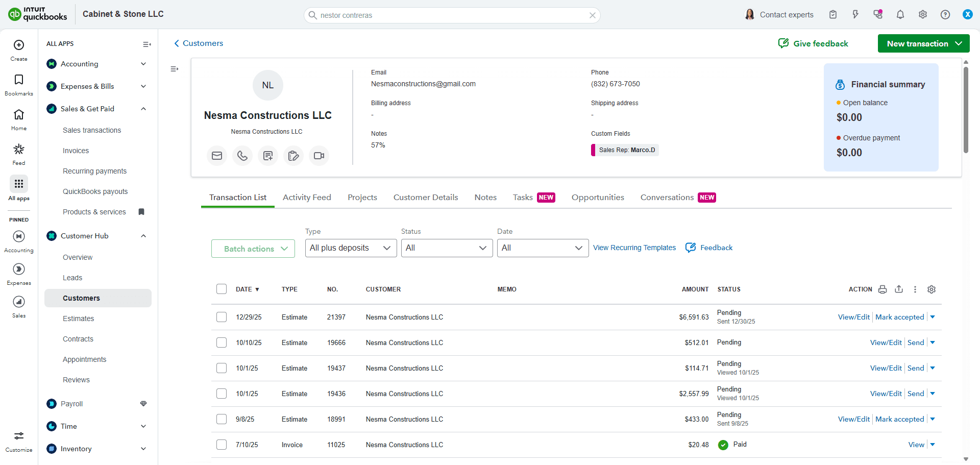This screenshot has width=980, height=465.
Task: Click the search input field
Action: coord(452,15)
